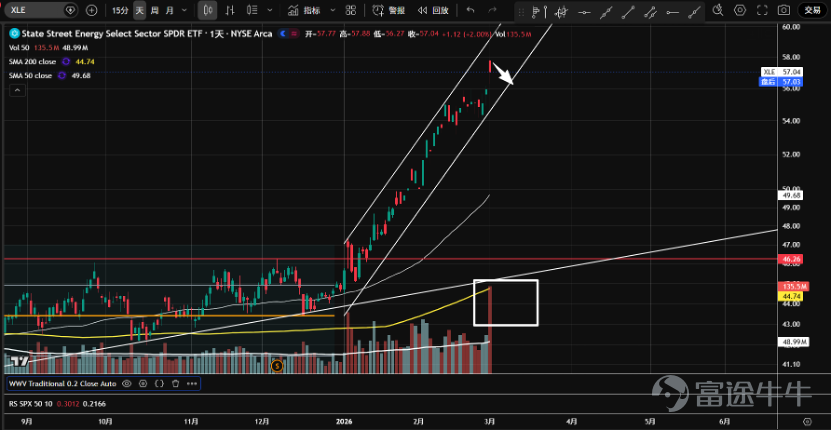Select the volume candles chart style icon
The image size is (832, 430).
253,10
